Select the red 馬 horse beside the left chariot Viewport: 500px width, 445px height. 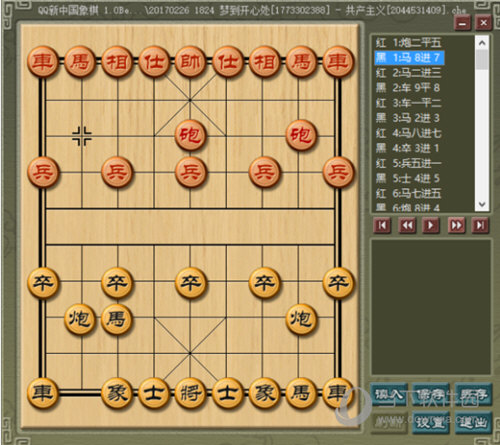click(80, 62)
